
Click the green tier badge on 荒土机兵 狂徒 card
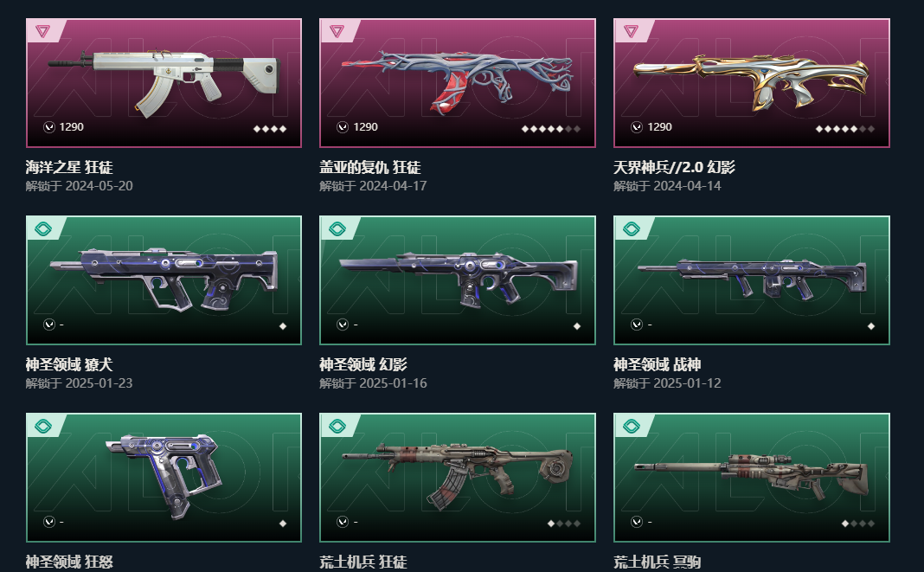[337, 426]
